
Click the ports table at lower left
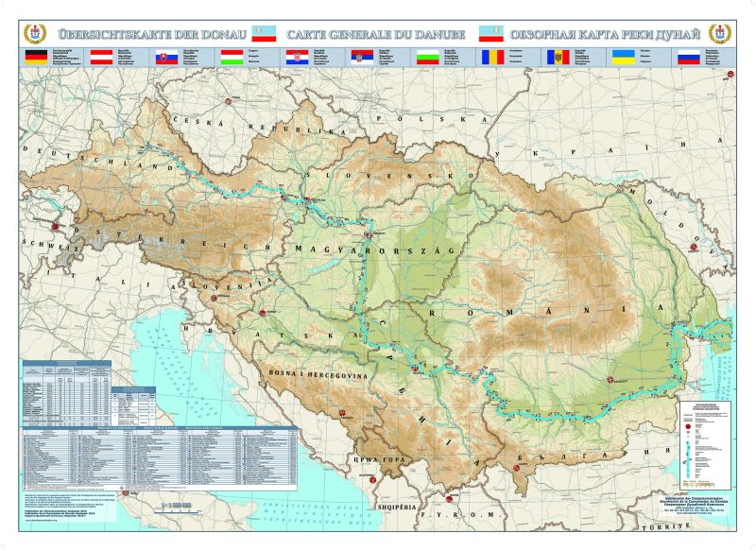(x=160, y=458)
